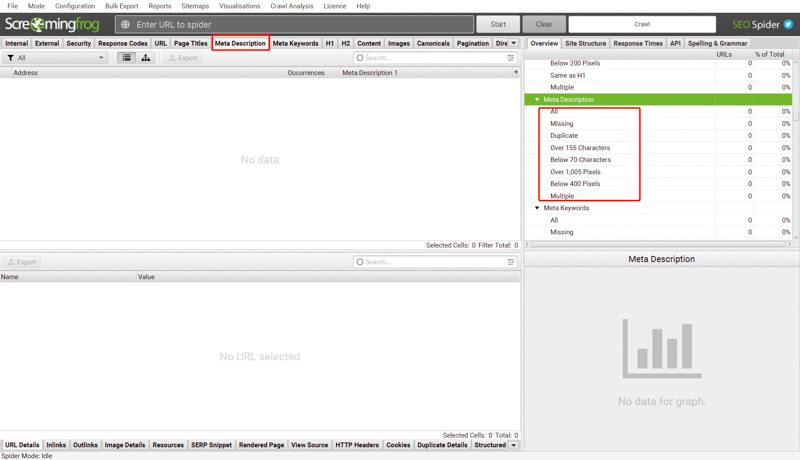Open the Site Structure tab
This screenshot has width=800, height=460.
[x=585, y=43]
